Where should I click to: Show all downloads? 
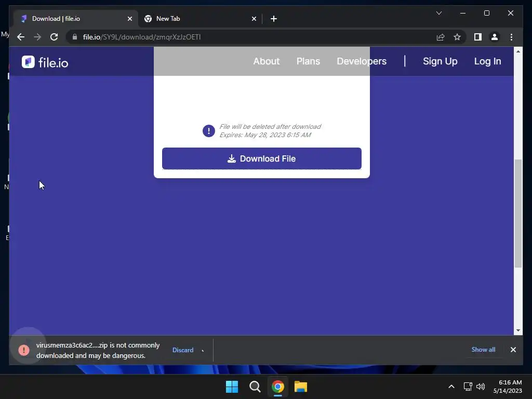point(483,350)
